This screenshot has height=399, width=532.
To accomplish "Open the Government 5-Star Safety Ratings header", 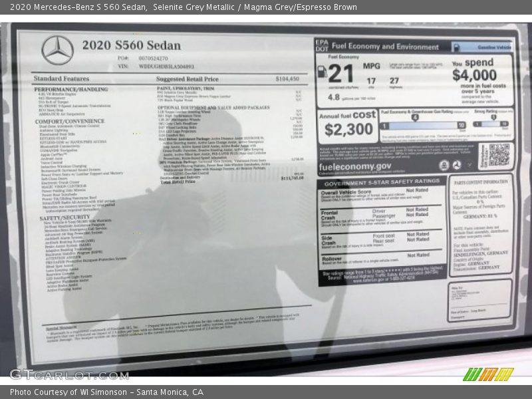I will 381,181.
